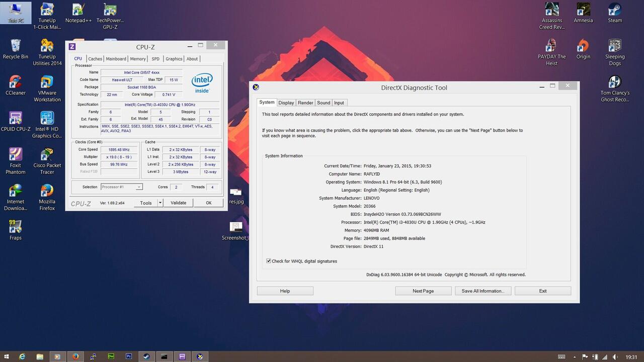Switch to the Input tab in DxDiag
644x362 pixels.
pos(339,103)
